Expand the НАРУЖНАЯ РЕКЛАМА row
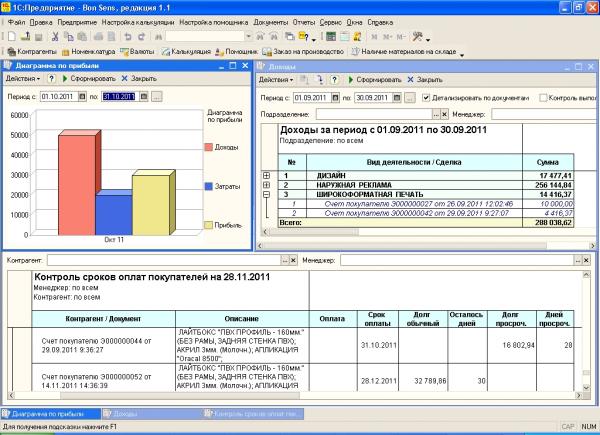The height and width of the screenshot is (435, 600). point(266,185)
